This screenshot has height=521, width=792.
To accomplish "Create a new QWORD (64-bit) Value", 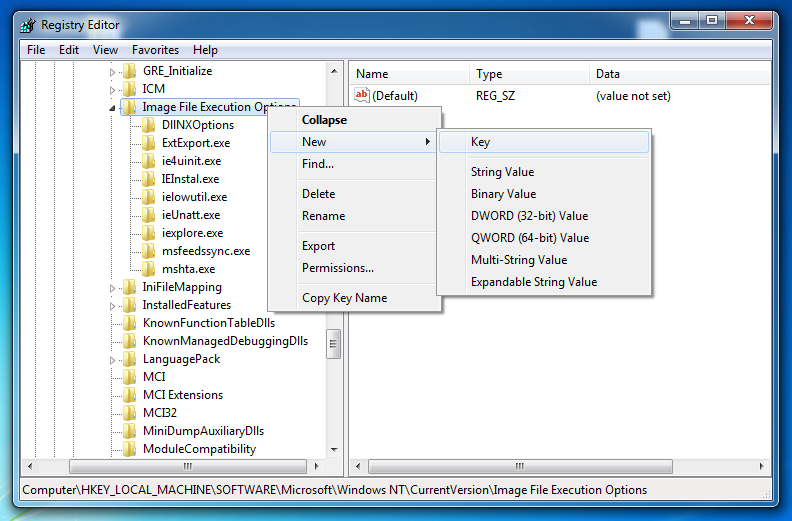I will (544, 238).
